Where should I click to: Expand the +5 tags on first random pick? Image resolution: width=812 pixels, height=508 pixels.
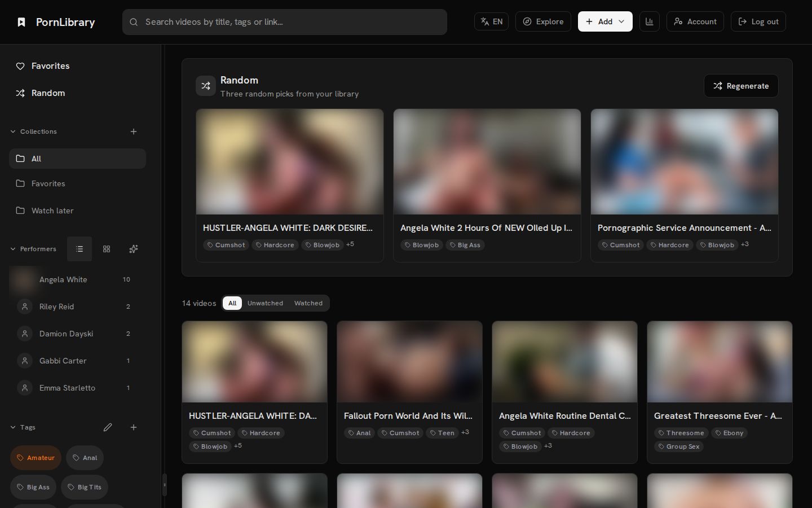[x=350, y=244]
